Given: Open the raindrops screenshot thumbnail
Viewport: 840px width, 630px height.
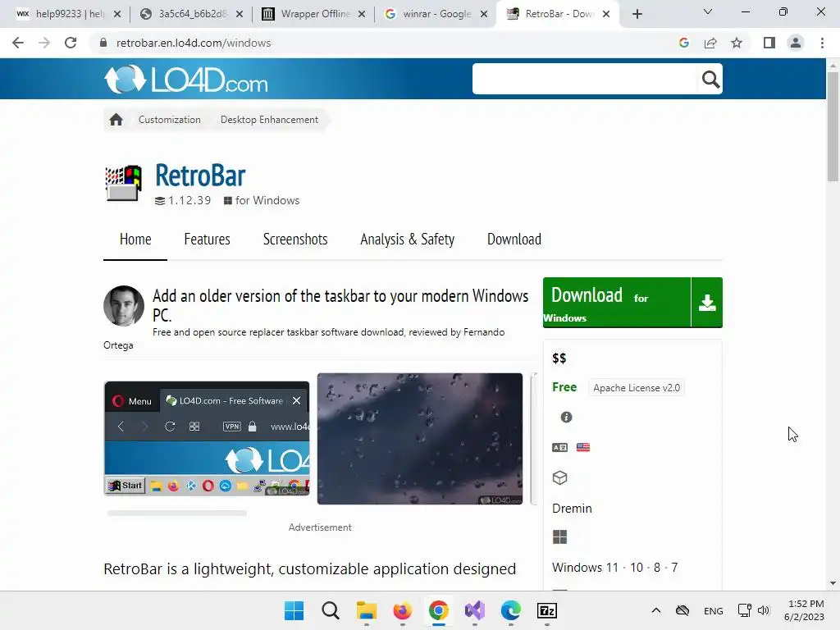Looking at the screenshot, I should coord(419,439).
